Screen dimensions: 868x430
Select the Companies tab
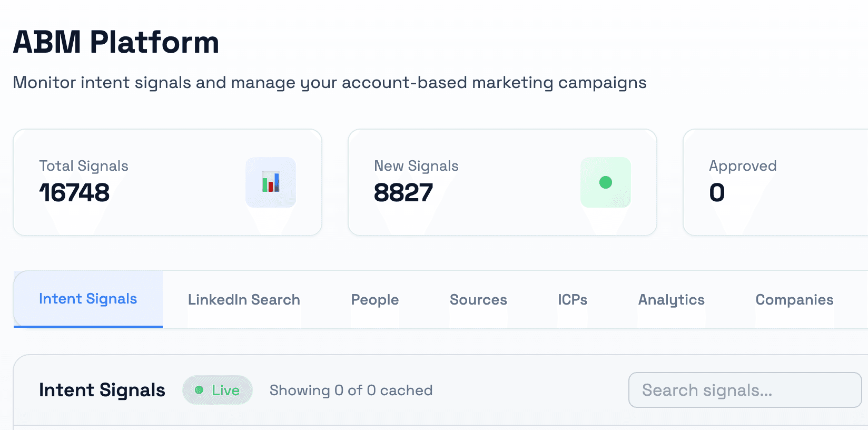794,299
